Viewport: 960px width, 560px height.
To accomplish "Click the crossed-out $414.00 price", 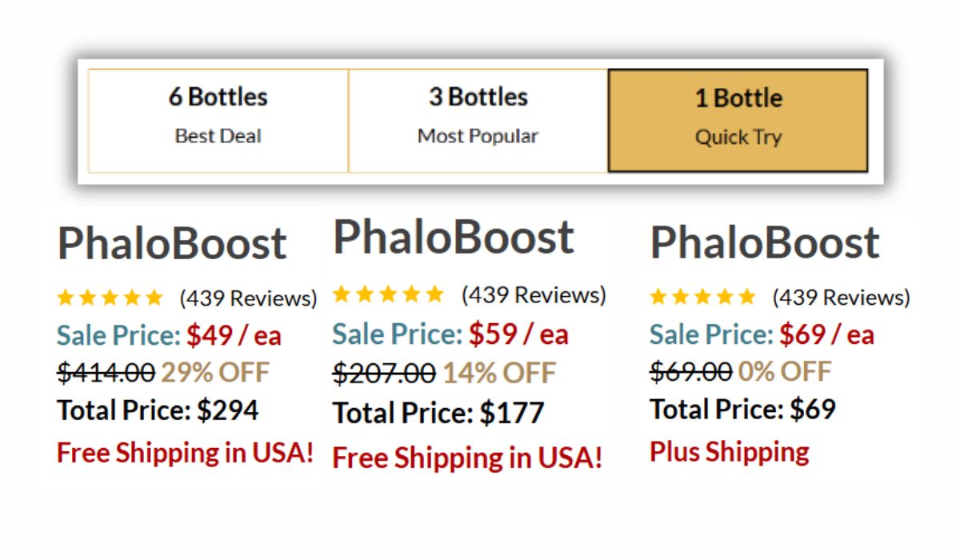I will pos(106,372).
